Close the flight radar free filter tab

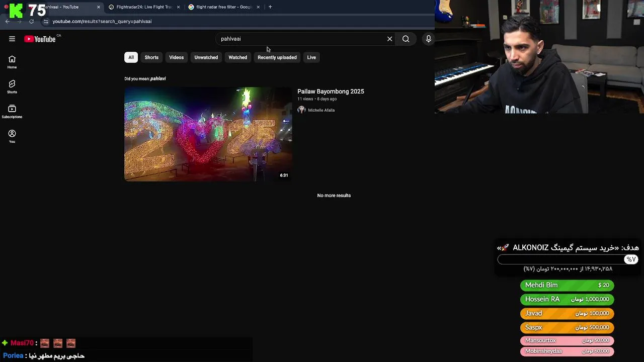click(x=258, y=7)
